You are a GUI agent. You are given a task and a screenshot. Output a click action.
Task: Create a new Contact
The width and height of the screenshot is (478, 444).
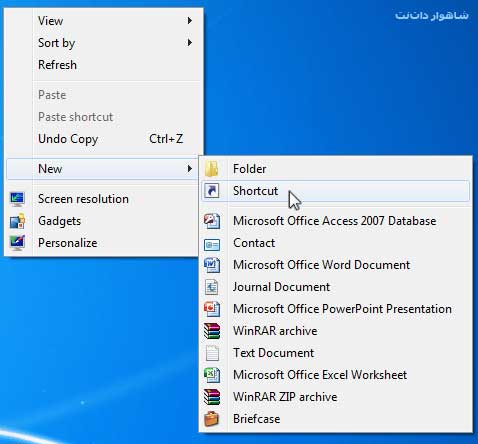pos(335,243)
